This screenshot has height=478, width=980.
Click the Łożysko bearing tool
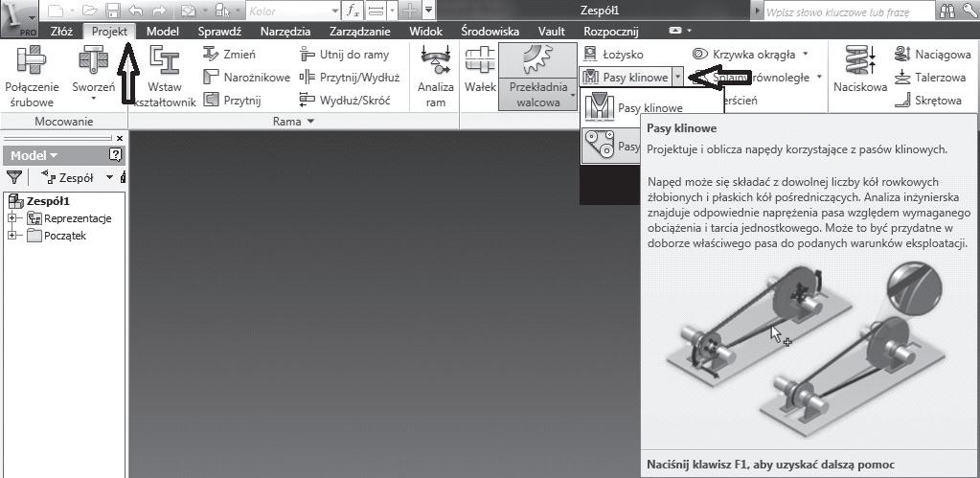pyautogui.click(x=612, y=55)
